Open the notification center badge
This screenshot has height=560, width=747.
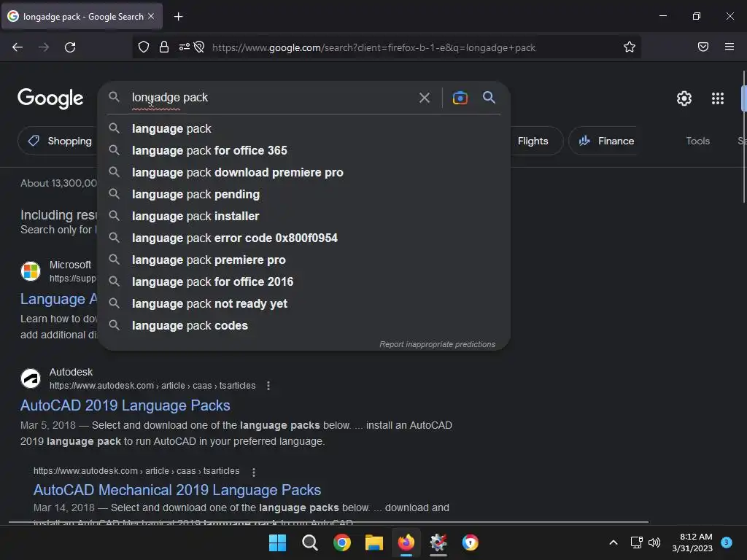click(726, 542)
